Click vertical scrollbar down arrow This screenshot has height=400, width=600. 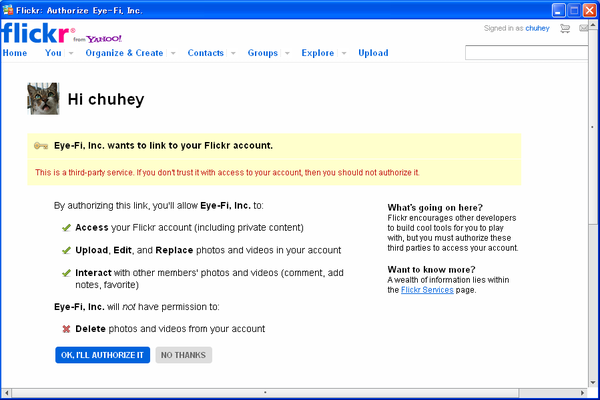pos(593,382)
